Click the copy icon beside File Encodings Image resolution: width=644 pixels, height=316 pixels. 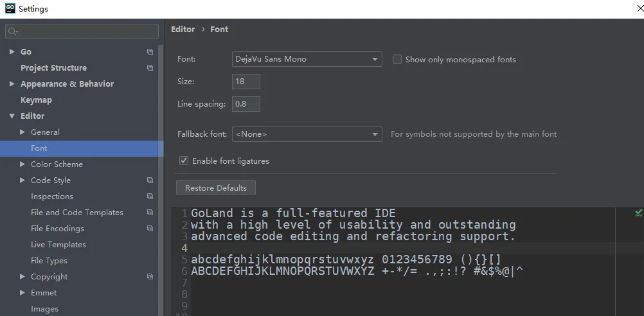150,228
